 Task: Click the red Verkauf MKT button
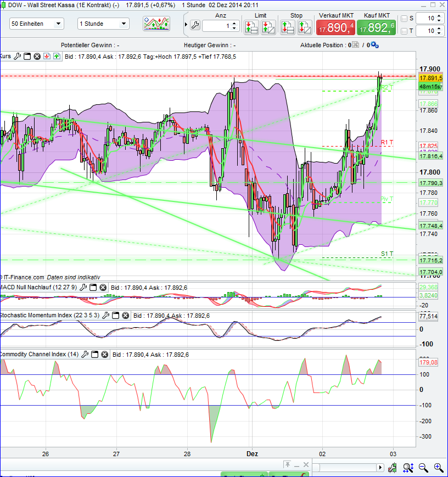click(x=335, y=26)
